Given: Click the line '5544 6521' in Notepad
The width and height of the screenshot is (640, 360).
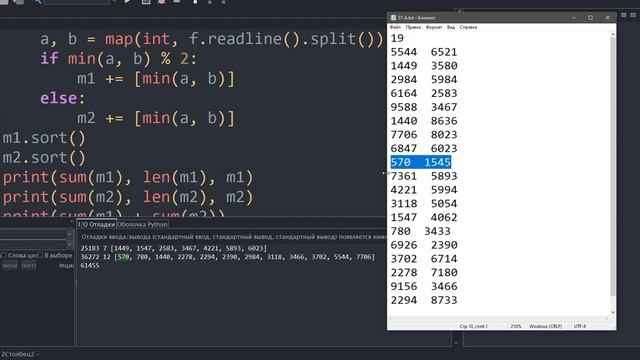Looking at the screenshot, I should [424, 52].
